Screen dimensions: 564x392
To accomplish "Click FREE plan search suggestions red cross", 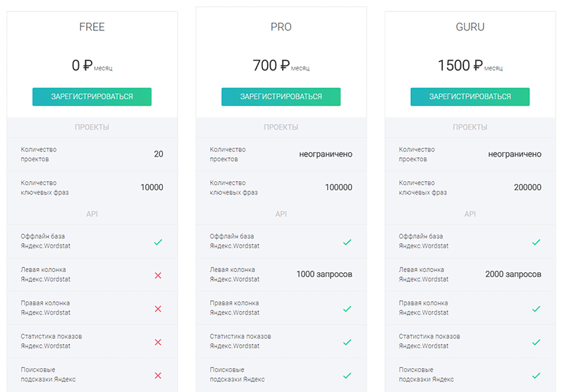I will pyautogui.click(x=158, y=376).
